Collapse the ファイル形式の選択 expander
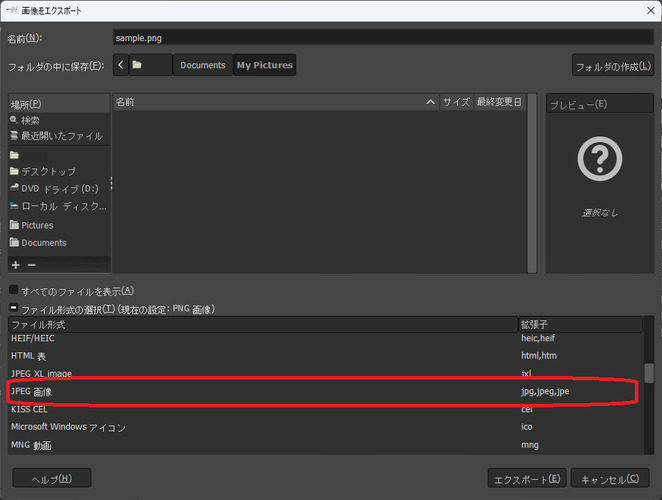Screen dimensions: 662x500 [14, 307]
